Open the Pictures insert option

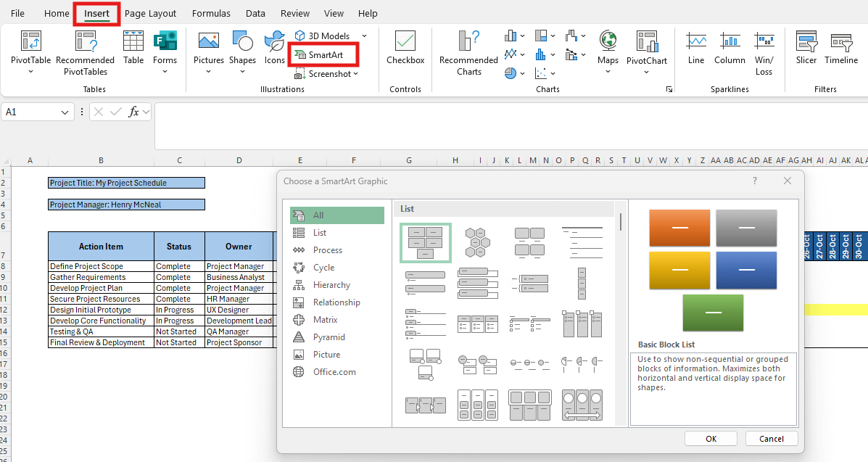point(208,47)
